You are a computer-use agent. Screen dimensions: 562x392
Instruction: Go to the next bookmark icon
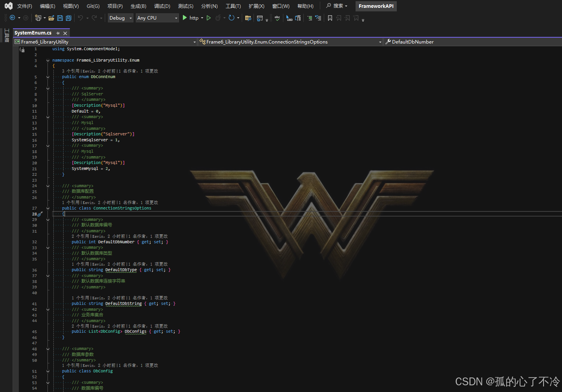[x=347, y=18]
